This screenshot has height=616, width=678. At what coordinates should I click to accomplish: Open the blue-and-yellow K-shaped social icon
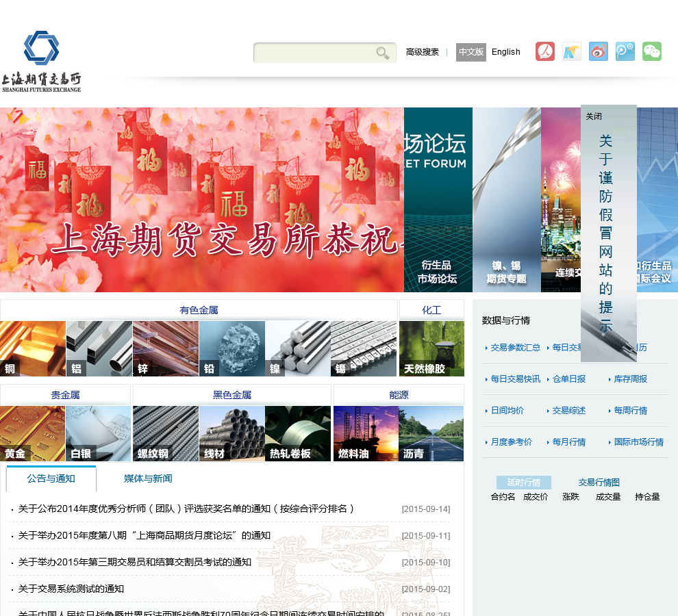[x=572, y=51]
